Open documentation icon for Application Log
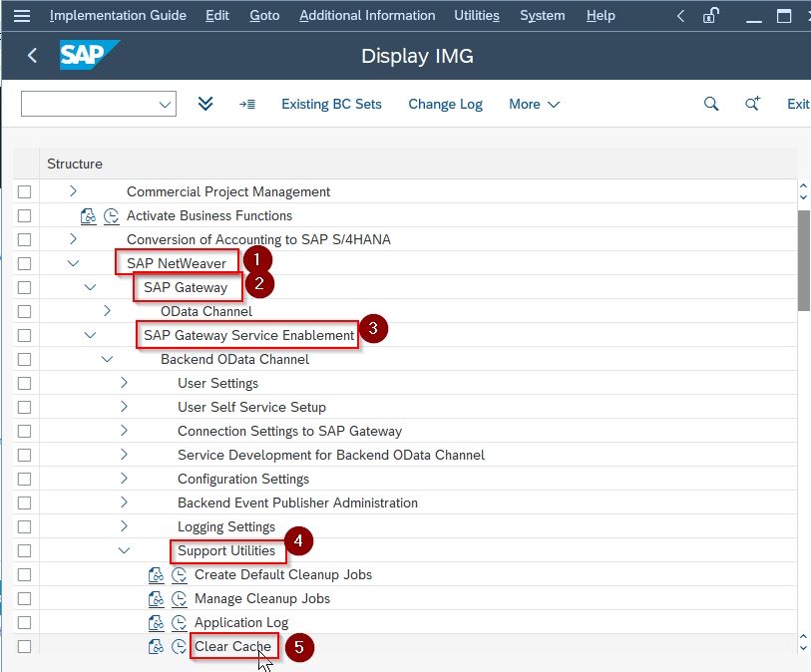The image size is (811, 672). coord(156,622)
